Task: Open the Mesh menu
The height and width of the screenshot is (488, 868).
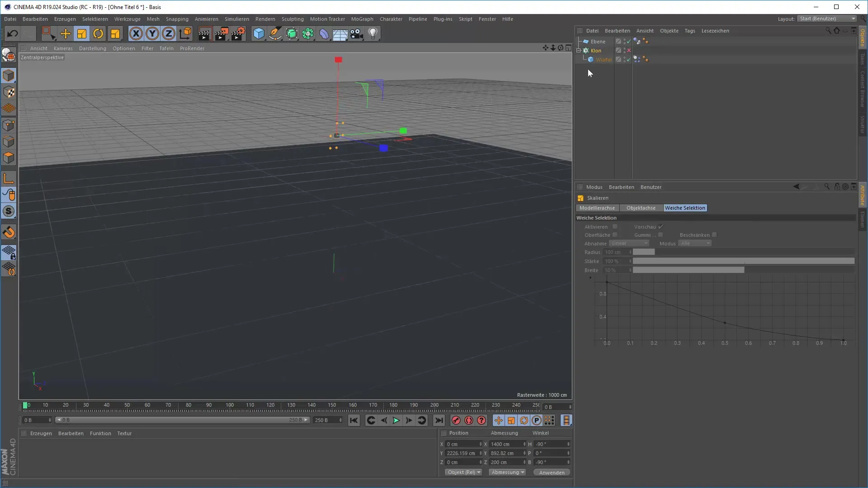Action: (153, 19)
